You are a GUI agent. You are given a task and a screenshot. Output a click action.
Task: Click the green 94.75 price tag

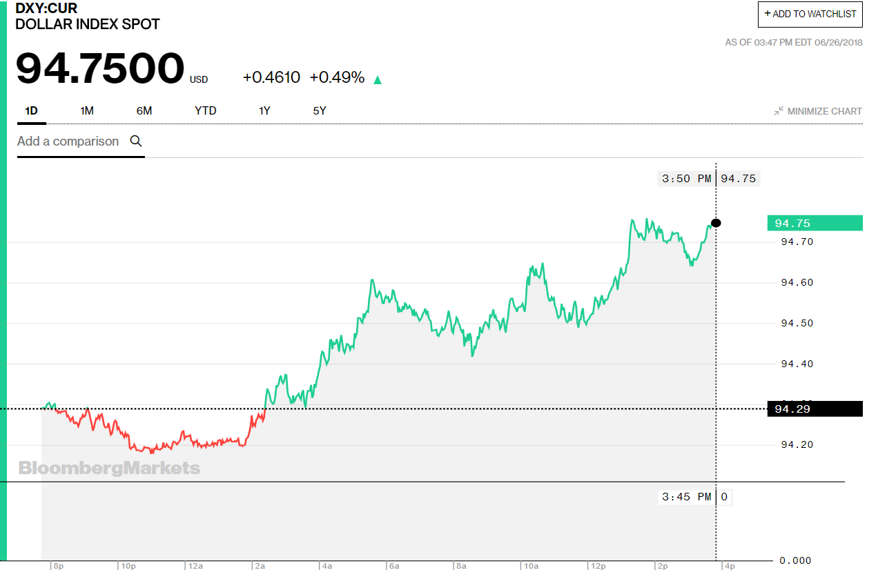point(814,223)
